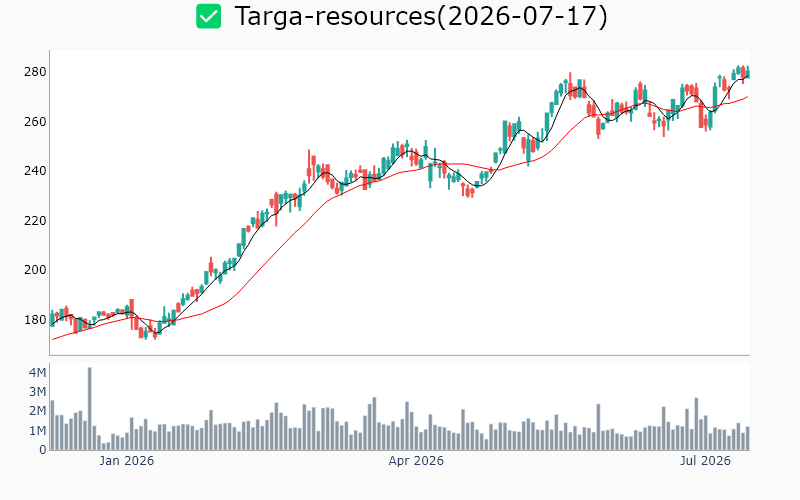Click the 260 price axis label
This screenshot has height=500, width=800.
35,121
